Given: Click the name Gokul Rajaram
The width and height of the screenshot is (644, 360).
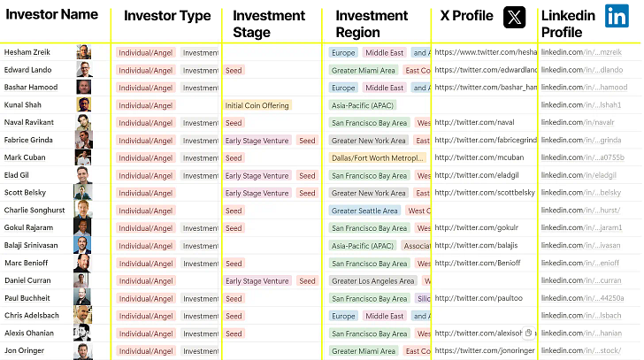Looking at the screenshot, I should (x=28, y=227).
